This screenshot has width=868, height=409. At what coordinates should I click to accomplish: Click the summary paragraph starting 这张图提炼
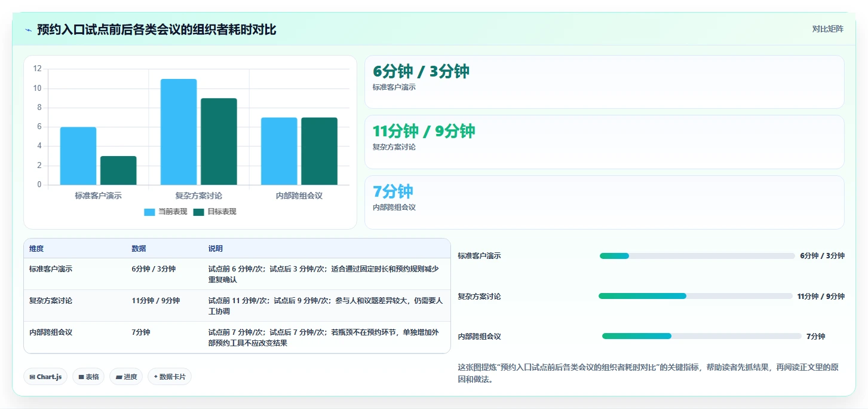point(648,373)
